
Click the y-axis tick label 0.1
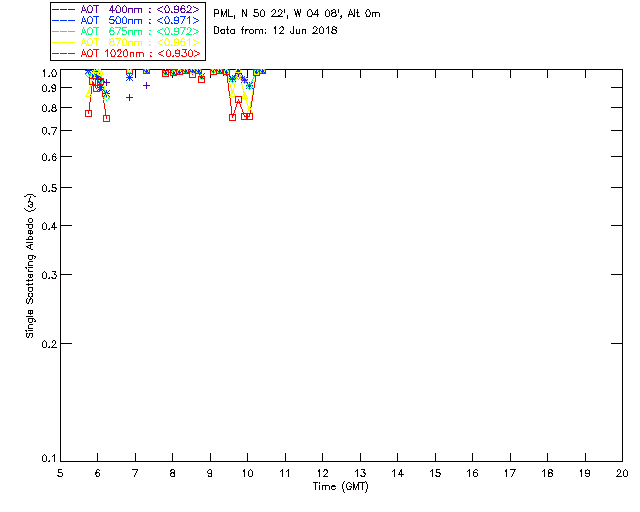click(x=49, y=459)
